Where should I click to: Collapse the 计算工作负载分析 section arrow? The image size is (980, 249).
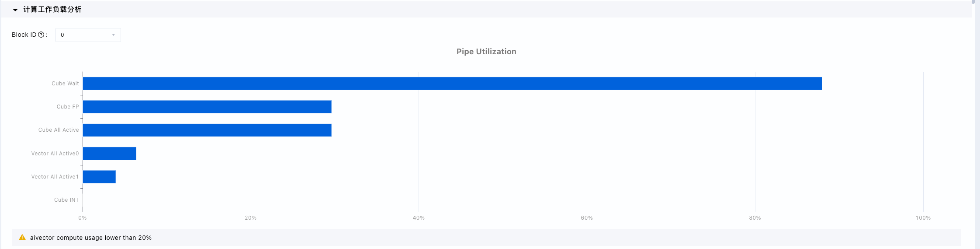click(15, 10)
